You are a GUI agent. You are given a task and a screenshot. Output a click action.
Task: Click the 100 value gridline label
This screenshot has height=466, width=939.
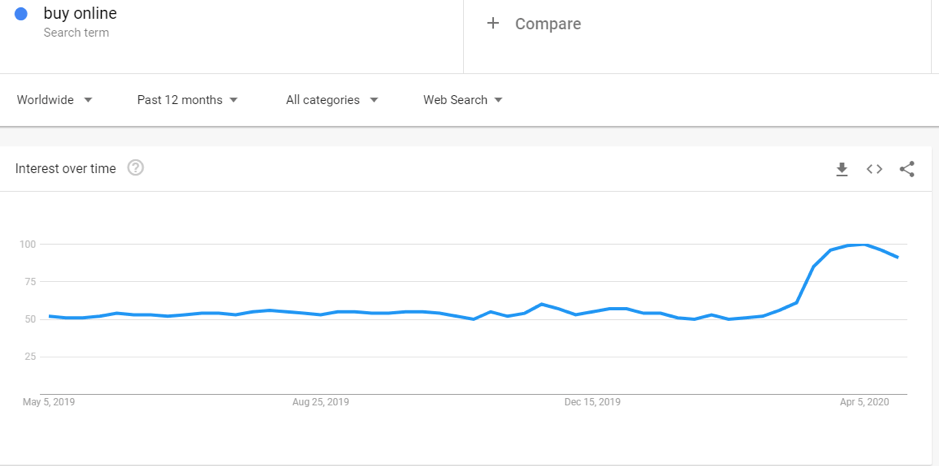click(x=28, y=244)
